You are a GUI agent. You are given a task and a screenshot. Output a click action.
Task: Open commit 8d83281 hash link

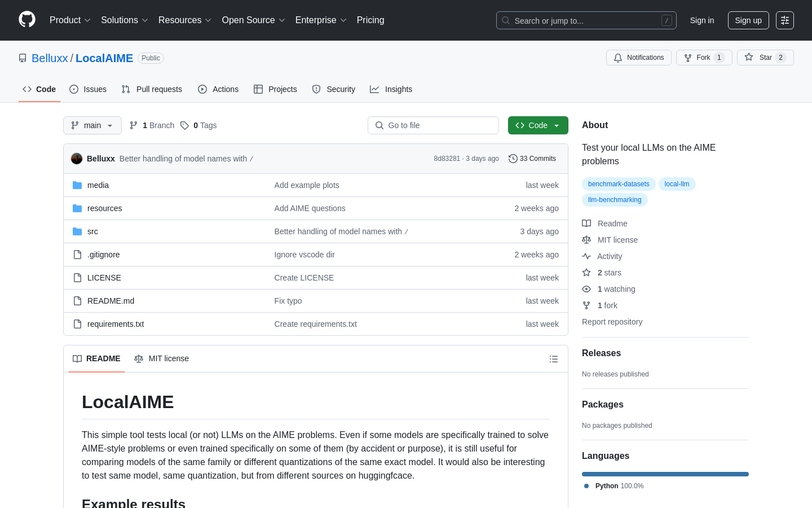(x=447, y=159)
